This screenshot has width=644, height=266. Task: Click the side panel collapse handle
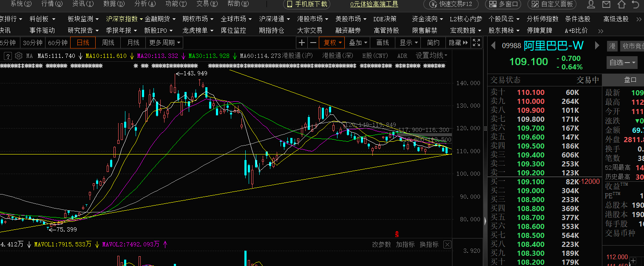[485, 220]
